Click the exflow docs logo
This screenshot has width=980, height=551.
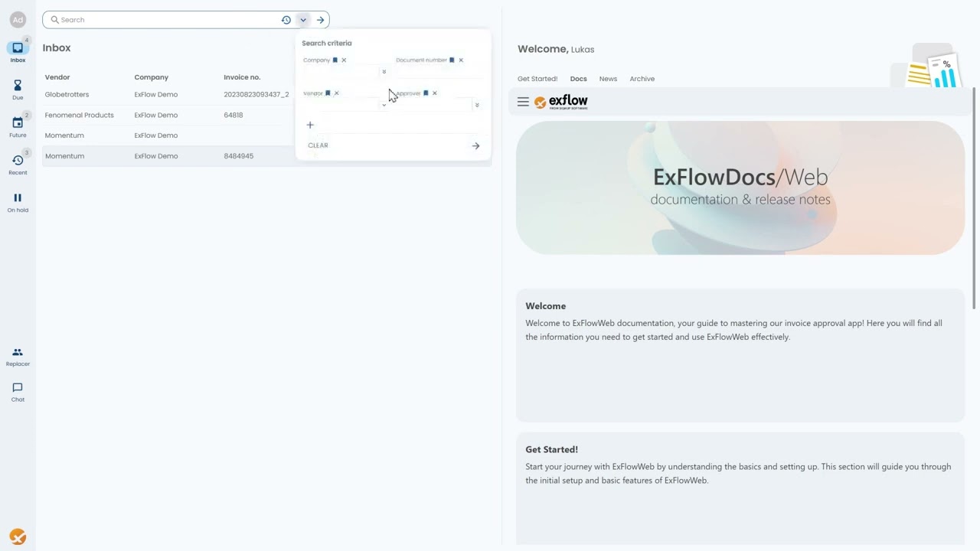point(561,102)
